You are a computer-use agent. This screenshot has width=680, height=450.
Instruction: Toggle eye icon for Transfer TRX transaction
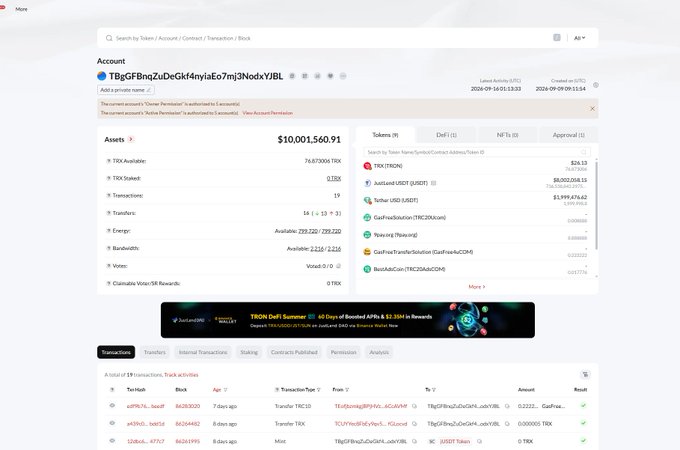point(112,423)
